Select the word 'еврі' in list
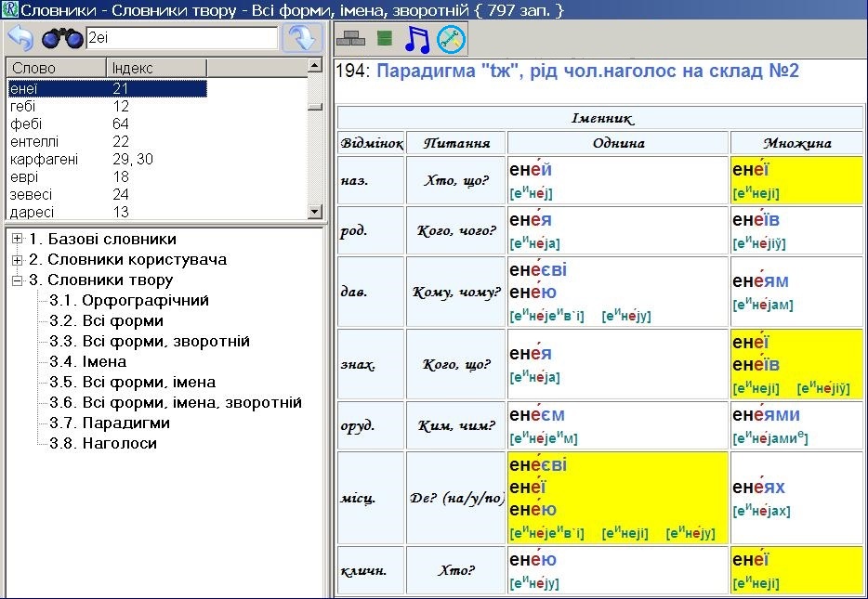This screenshot has height=599, width=868. [x=24, y=177]
